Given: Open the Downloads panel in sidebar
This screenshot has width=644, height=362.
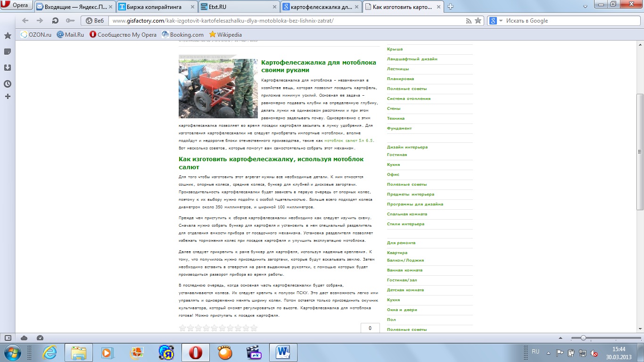Looking at the screenshot, I should click(x=8, y=67).
